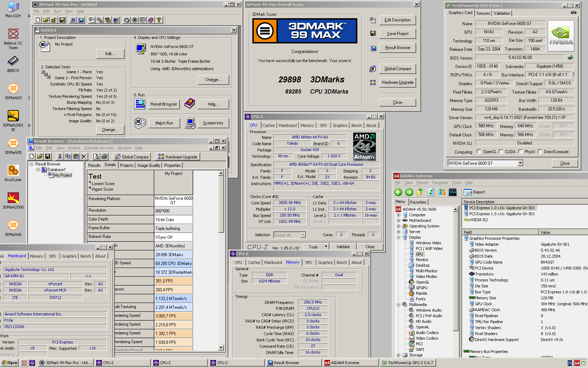
Task: Collapse the Display node in AIDA64 tree
Action: pyautogui.click(x=398, y=237)
